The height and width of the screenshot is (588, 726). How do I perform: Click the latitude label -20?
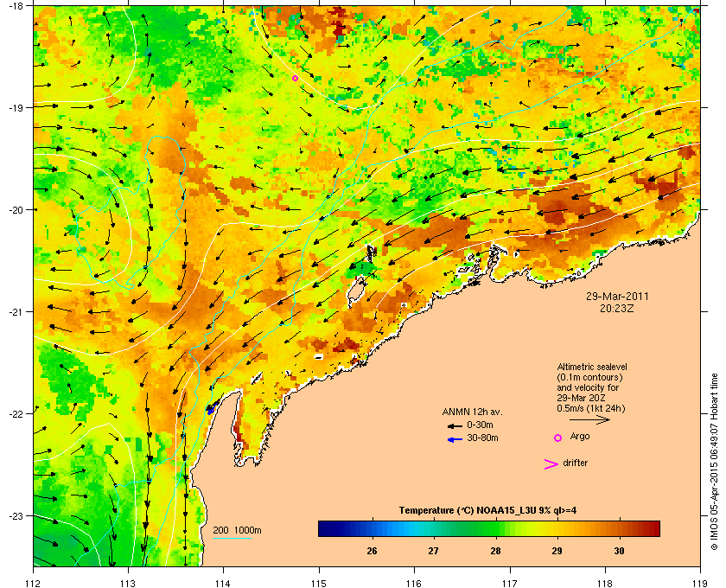(16, 210)
